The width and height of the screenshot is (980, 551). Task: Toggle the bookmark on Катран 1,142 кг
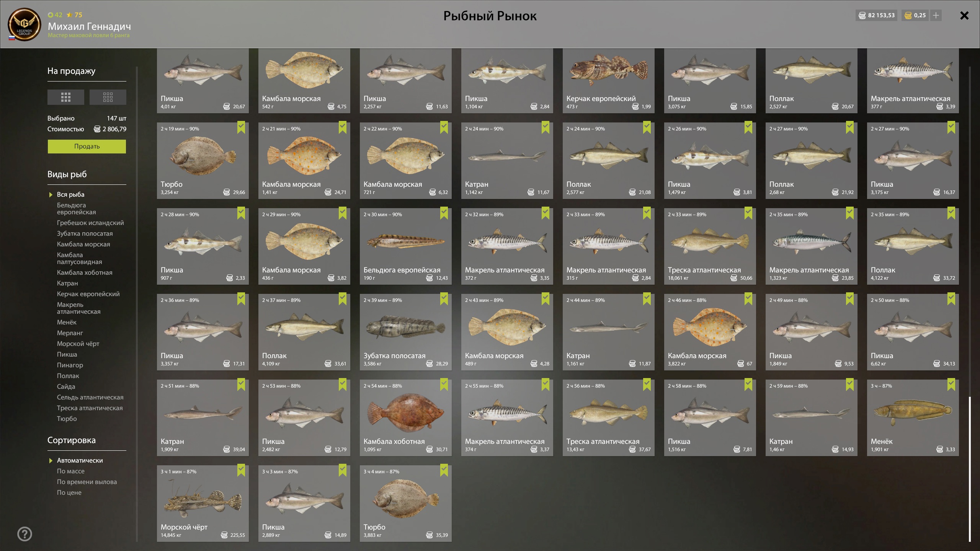point(545,127)
